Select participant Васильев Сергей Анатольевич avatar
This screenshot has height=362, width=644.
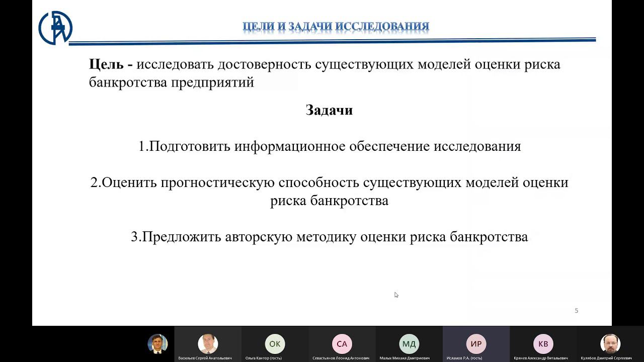pos(208,344)
